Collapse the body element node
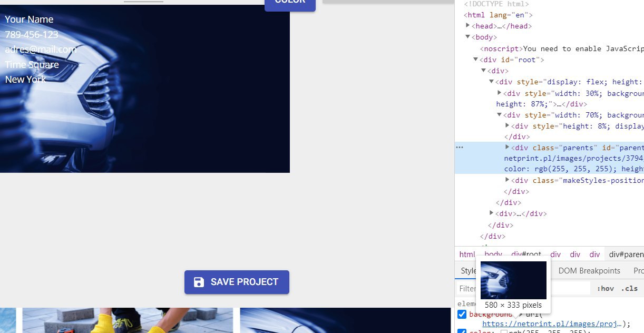644x333 pixels. [468, 37]
